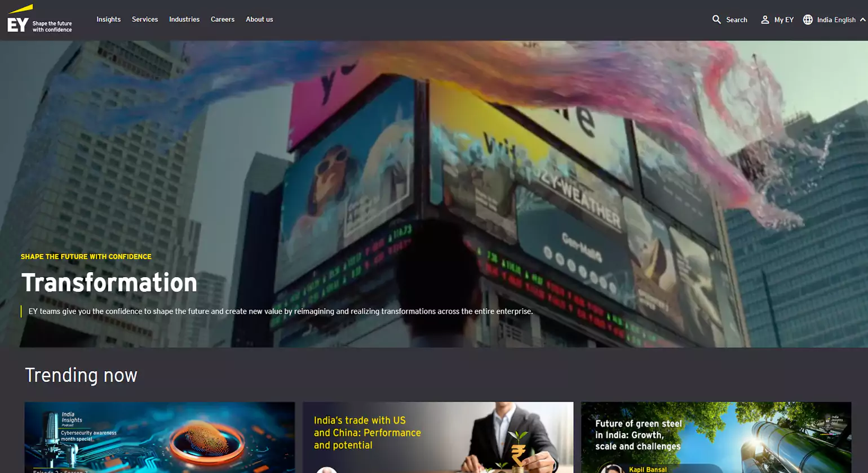Click the globe language icon
868x473 pixels.
click(x=808, y=20)
